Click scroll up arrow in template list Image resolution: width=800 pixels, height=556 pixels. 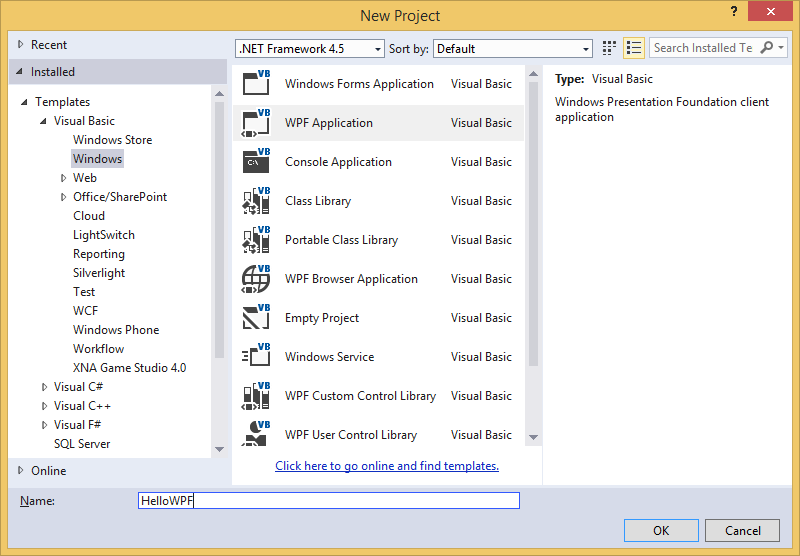(x=534, y=74)
